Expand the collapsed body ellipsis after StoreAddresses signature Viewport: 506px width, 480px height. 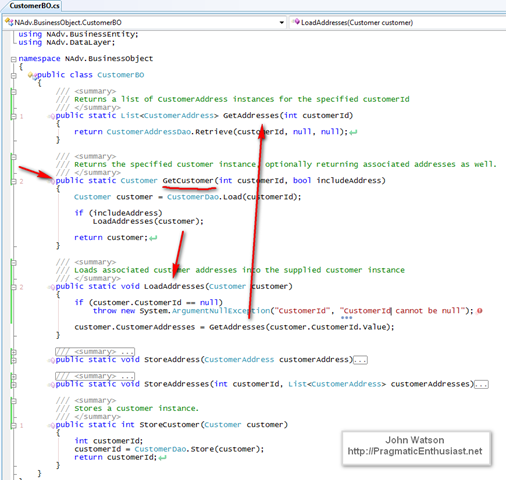point(481,384)
